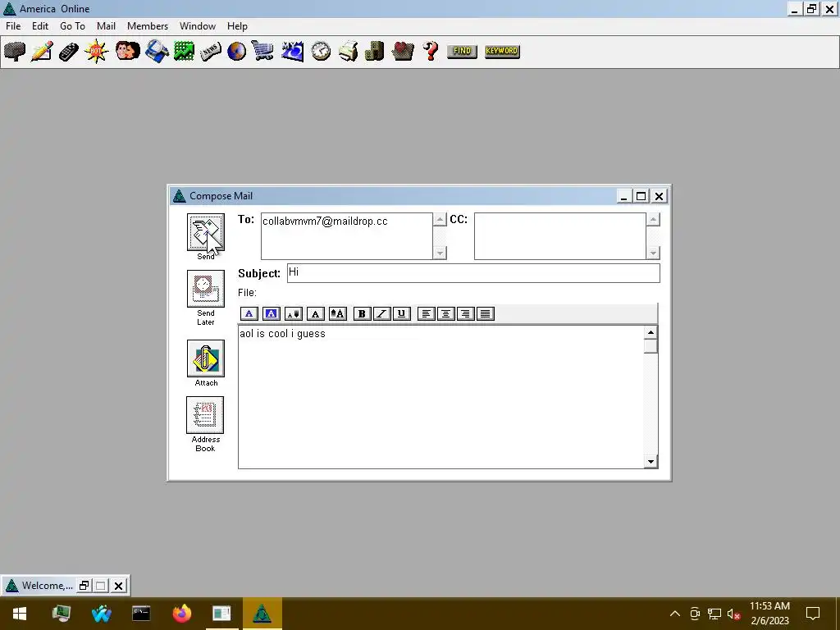The width and height of the screenshot is (840, 630).
Task: Click in the To address field
Action: coord(347,236)
